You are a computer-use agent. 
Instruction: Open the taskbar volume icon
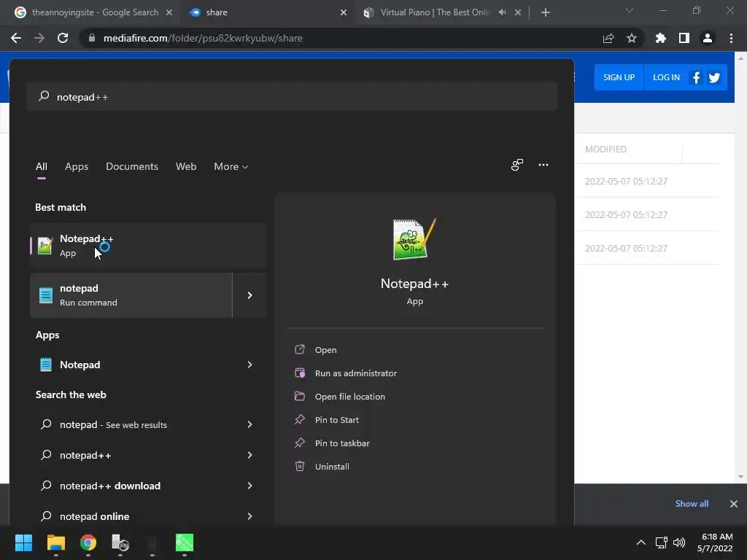679,542
